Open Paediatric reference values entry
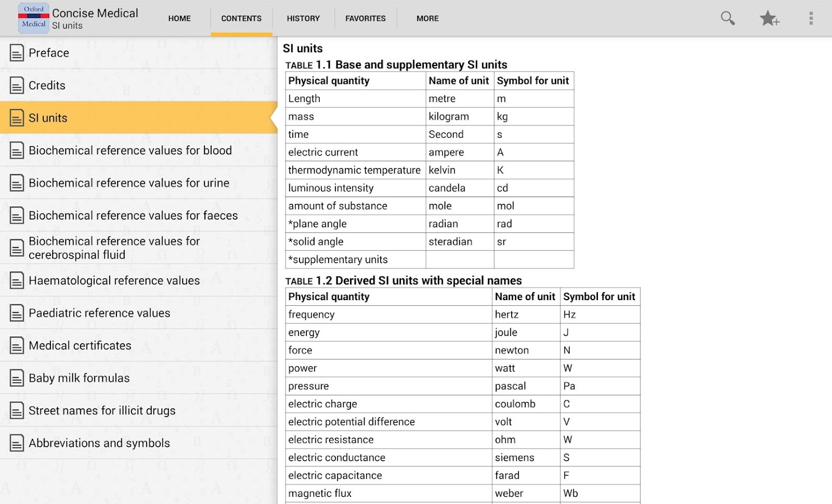832x504 pixels. 99,313
